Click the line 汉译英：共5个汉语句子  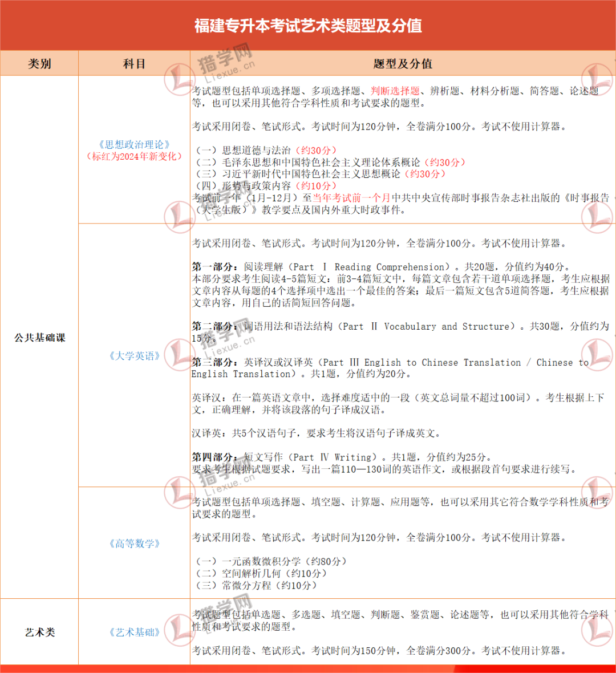point(317,433)
